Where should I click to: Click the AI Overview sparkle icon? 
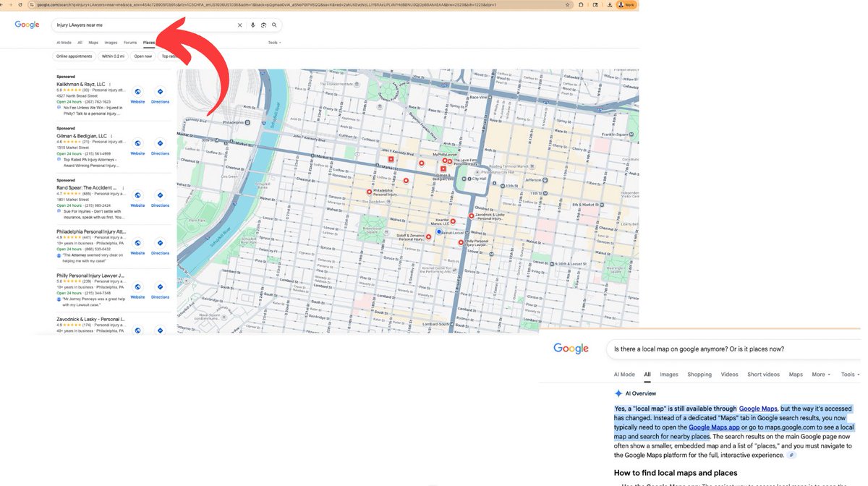[620, 393]
